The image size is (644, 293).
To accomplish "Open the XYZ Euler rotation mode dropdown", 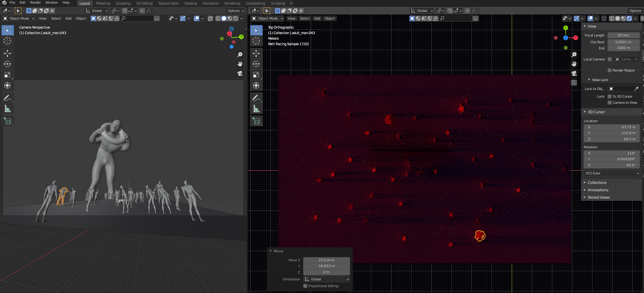I will click(611, 173).
